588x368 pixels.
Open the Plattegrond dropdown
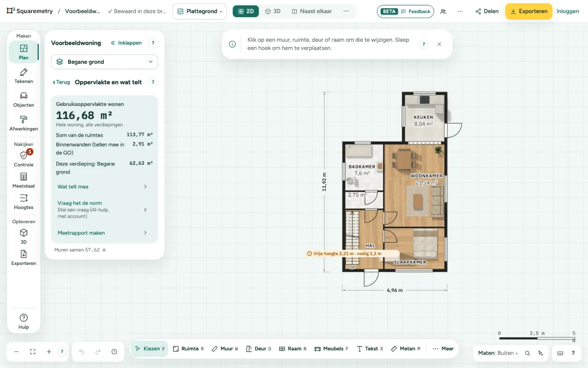(199, 11)
